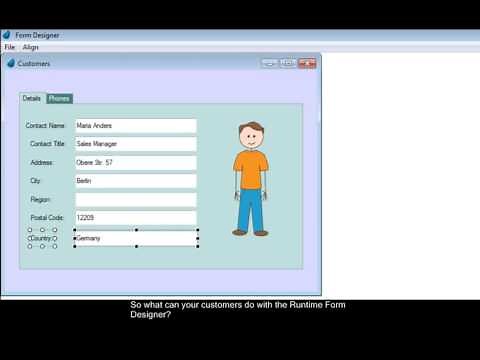Click the Address label

[x=42, y=162]
